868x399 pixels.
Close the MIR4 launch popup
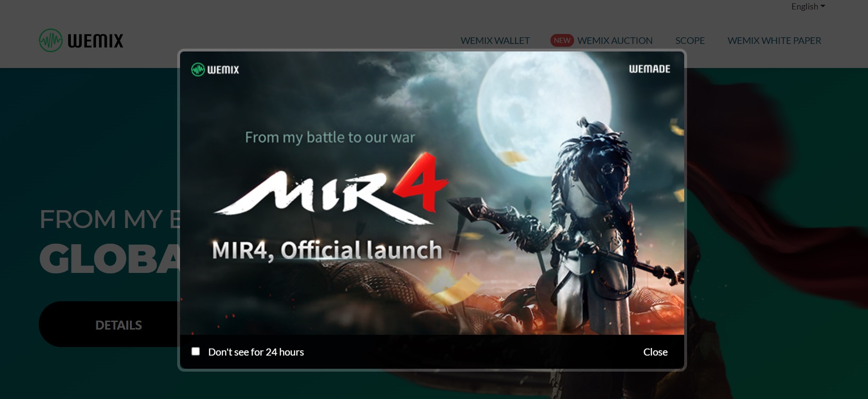point(655,352)
